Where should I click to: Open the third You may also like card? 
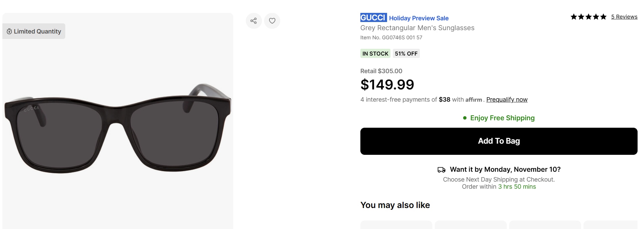(545, 225)
